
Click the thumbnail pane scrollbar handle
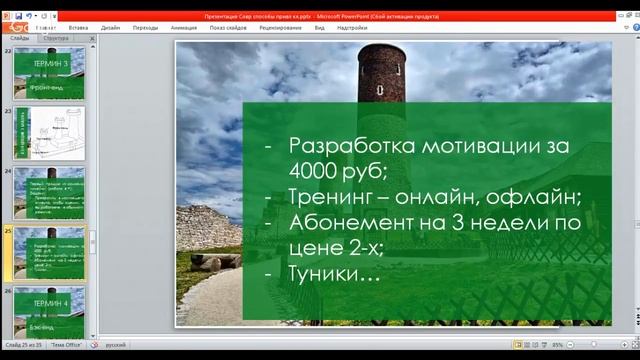coord(93,242)
